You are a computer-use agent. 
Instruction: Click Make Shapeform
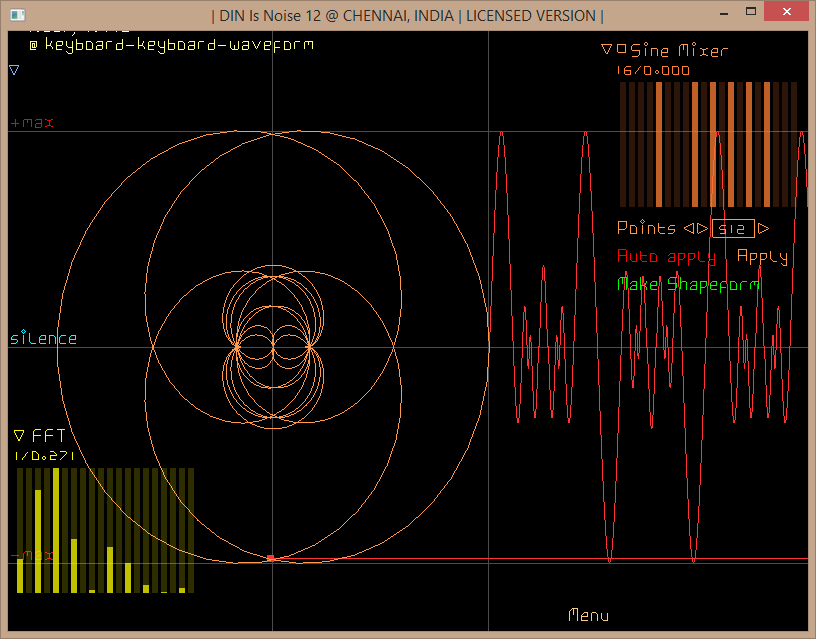[688, 284]
